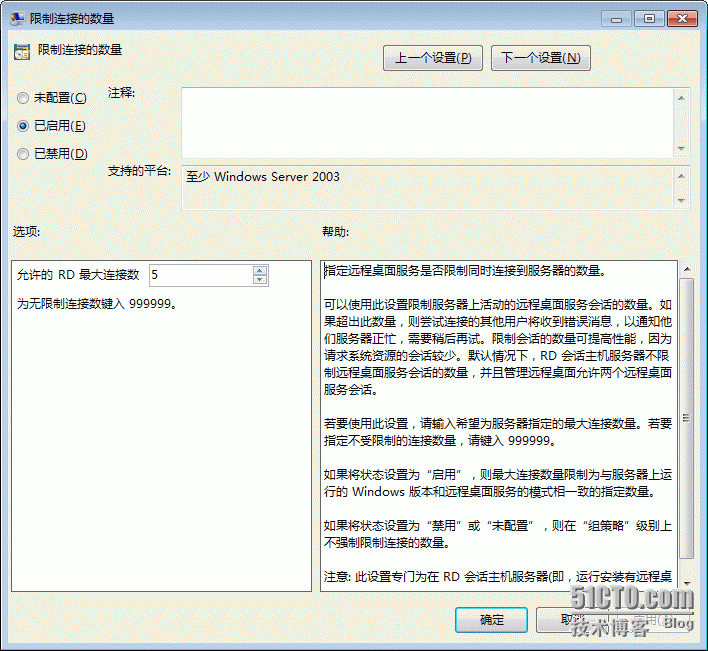Decrease max connections with spinner down arrow
Image resolution: width=708 pixels, height=651 pixels.
point(260,280)
